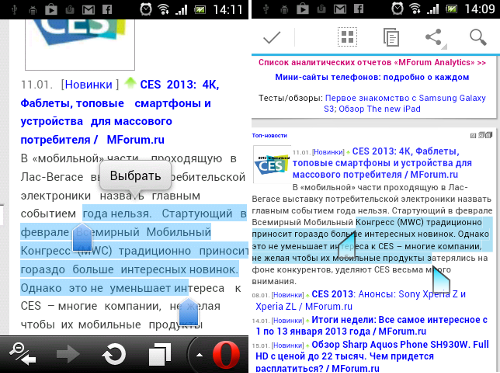
Task: Open the "CES 2013: 4K, Фаблеты" headline in right screen
Action: point(382,163)
